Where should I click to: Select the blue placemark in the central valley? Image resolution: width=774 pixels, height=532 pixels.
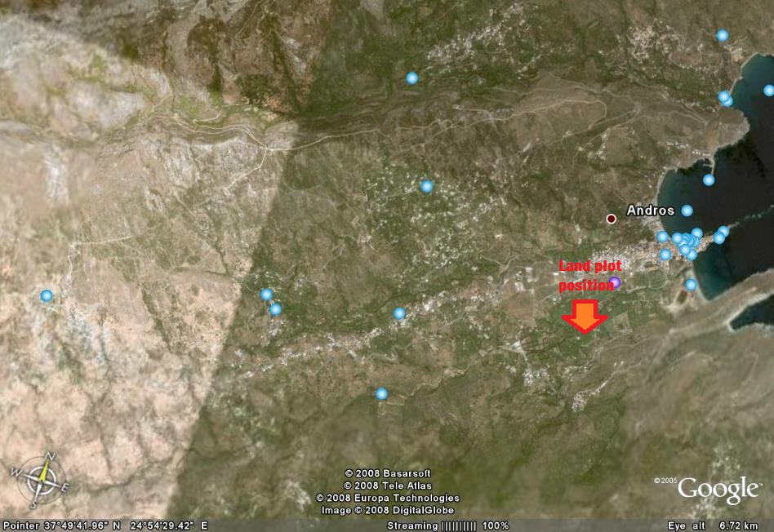[425, 186]
